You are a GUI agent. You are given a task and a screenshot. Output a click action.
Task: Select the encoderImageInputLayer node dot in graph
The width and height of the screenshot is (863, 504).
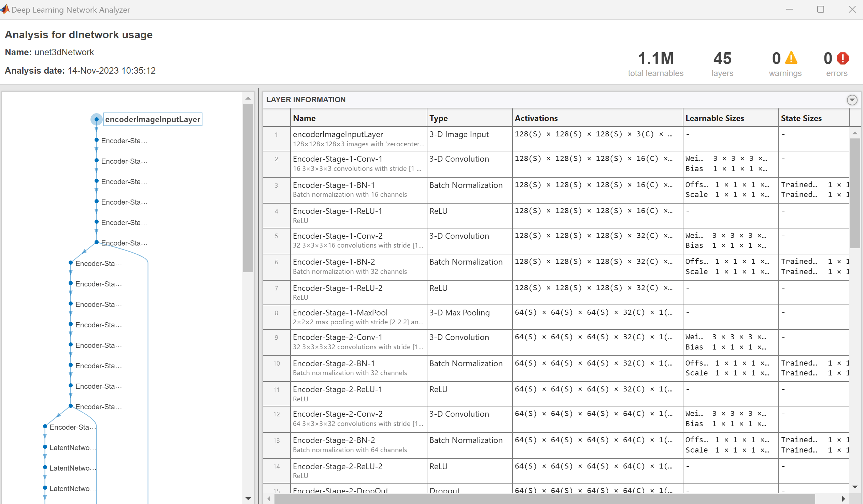point(97,119)
